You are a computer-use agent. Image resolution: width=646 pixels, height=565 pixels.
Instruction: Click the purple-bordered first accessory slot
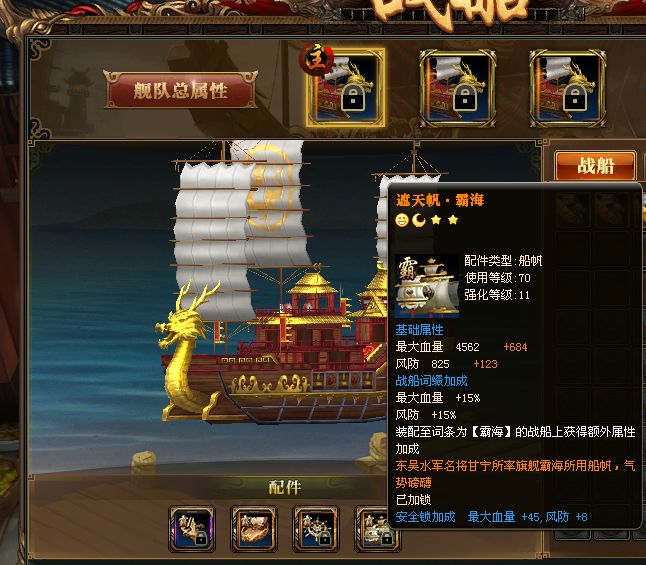click(192, 529)
